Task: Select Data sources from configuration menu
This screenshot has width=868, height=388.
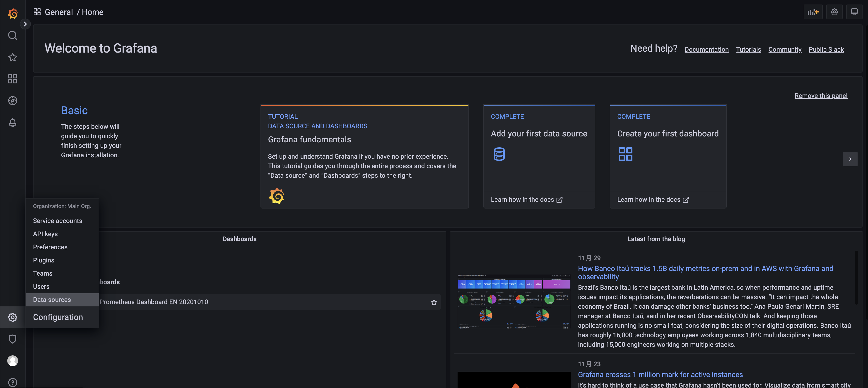Action: (51, 299)
